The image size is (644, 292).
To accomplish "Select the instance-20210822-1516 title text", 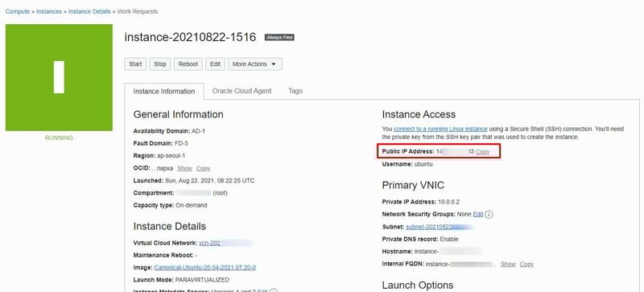I will pos(190,37).
